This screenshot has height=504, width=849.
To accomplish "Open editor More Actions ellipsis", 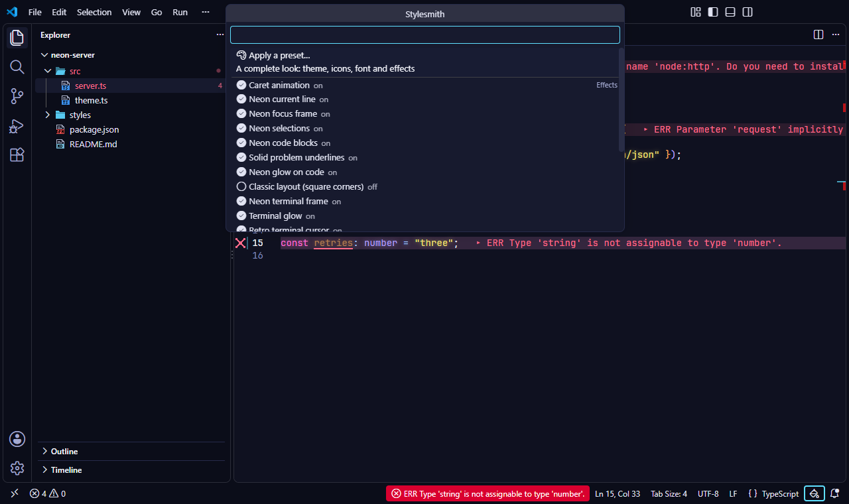I will point(836,34).
